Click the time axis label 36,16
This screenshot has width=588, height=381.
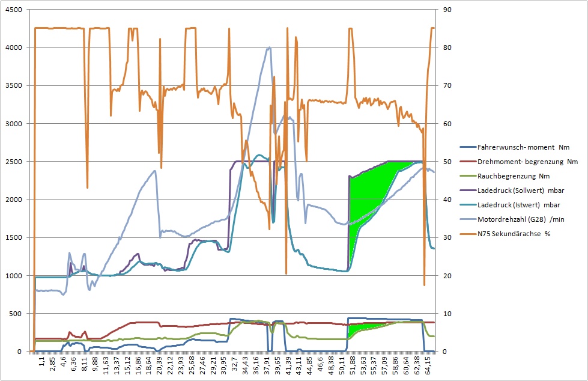(256, 365)
